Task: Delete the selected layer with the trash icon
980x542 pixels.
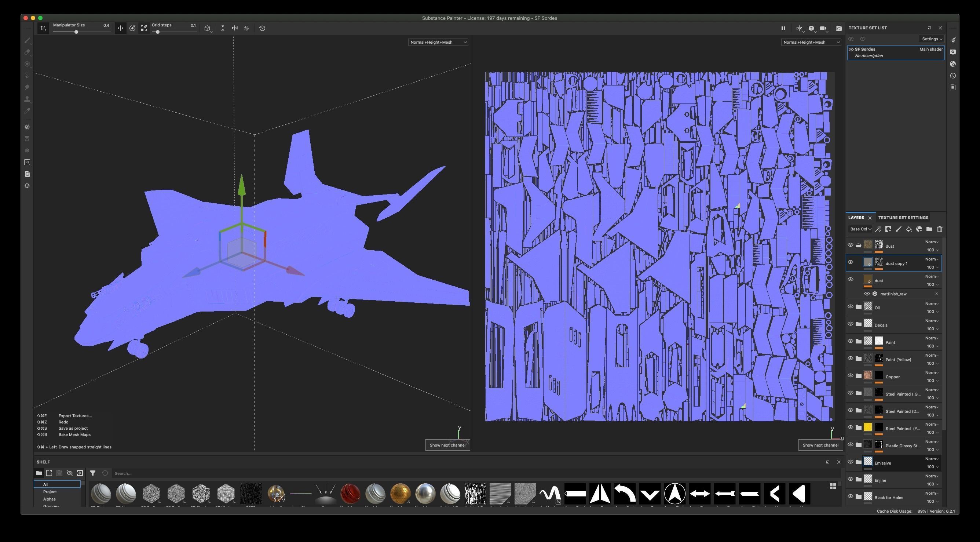Action: (940, 229)
